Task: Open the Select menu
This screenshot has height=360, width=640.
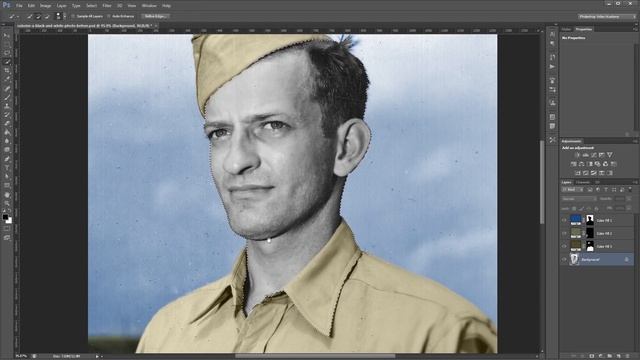Action: tap(91, 6)
